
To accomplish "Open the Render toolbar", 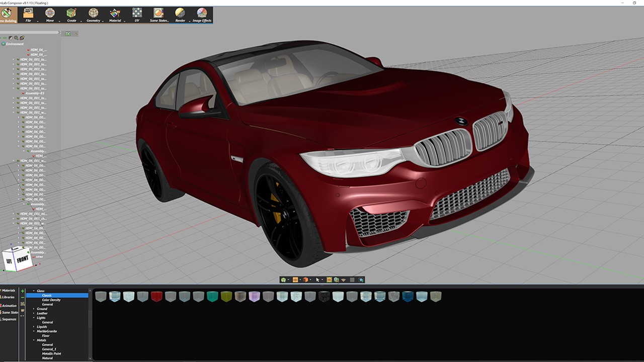I will tap(180, 13).
